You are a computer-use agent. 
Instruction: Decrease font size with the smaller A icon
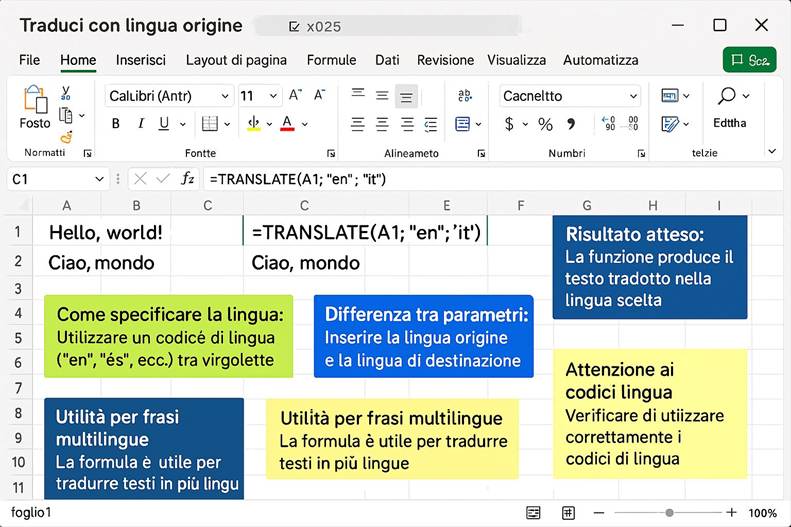[x=319, y=95]
